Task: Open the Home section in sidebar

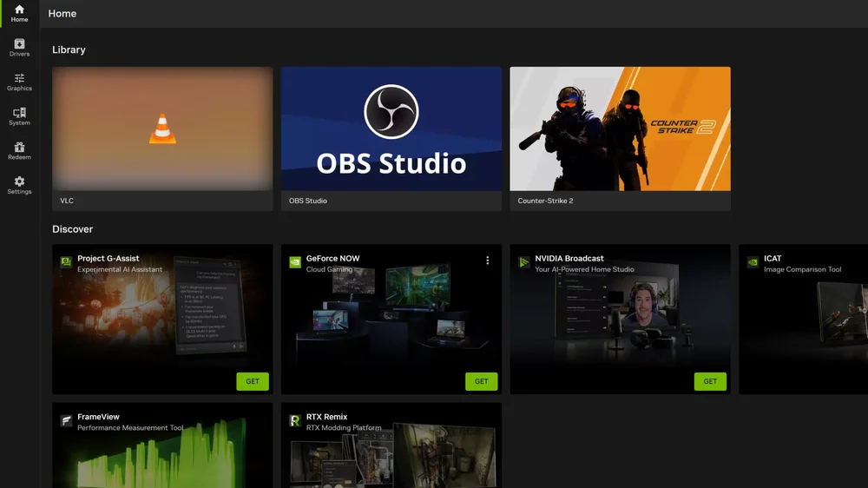Action: point(19,13)
